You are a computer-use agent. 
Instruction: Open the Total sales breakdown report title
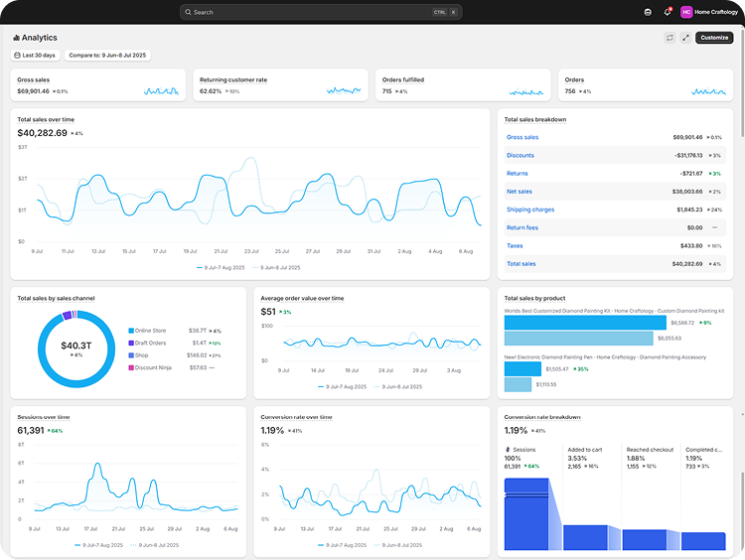point(535,120)
